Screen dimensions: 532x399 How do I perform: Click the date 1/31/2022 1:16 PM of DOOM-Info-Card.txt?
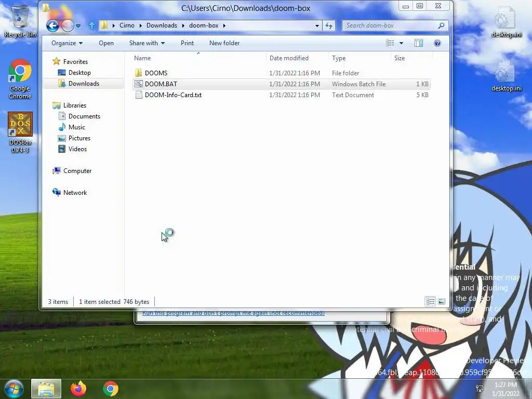tap(295, 95)
